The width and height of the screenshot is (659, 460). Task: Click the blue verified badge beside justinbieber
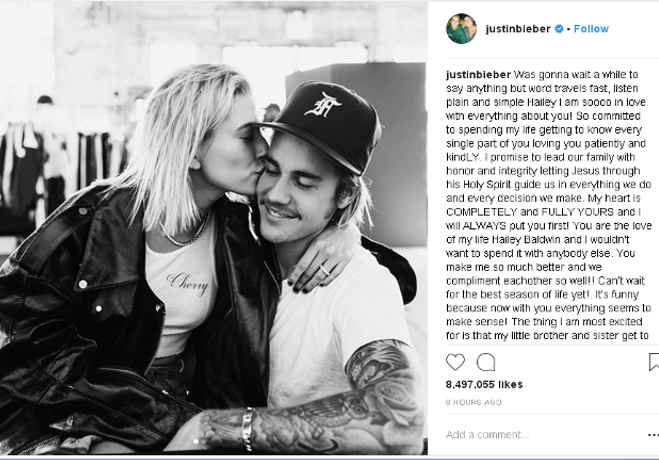point(559,29)
